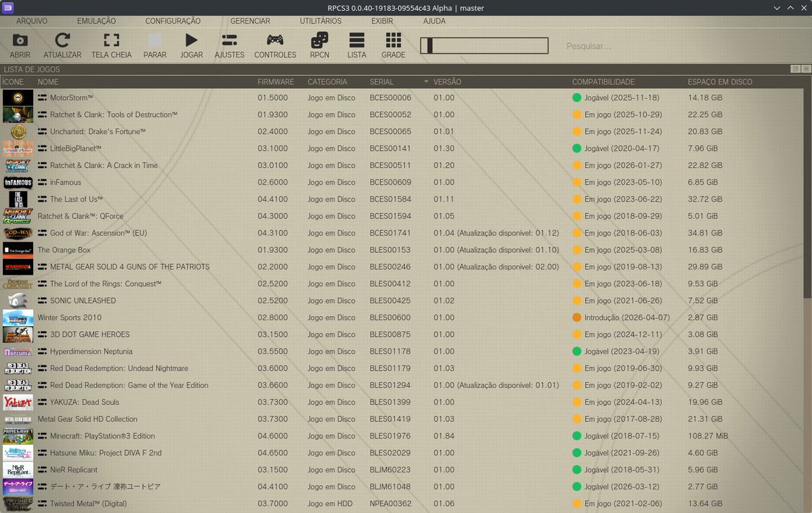Open the ARQUIVO menu
812x513 pixels.
pyautogui.click(x=32, y=21)
